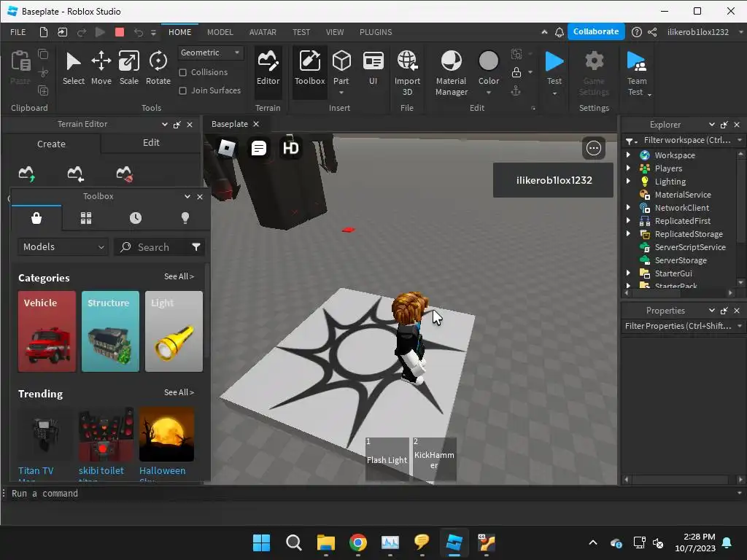Switch to the MODEL ribbon tab
Image resolution: width=747 pixels, height=560 pixels.
[220, 32]
